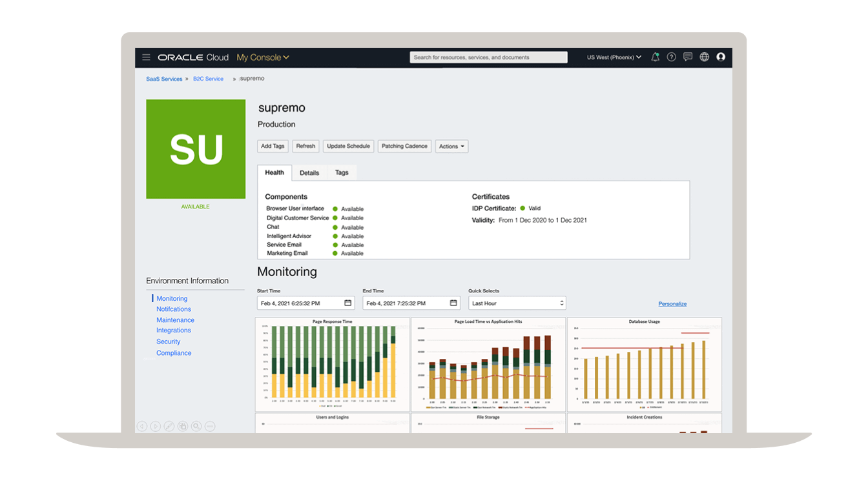
Task: Click the magnifier zoom icon in bottom toolbar
Action: [196, 426]
